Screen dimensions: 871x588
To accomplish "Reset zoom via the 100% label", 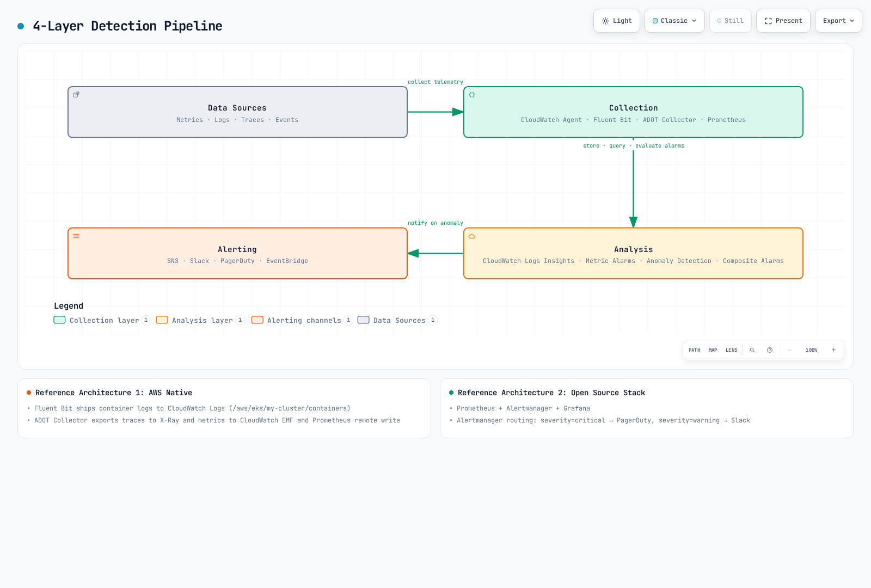I will coord(811,350).
